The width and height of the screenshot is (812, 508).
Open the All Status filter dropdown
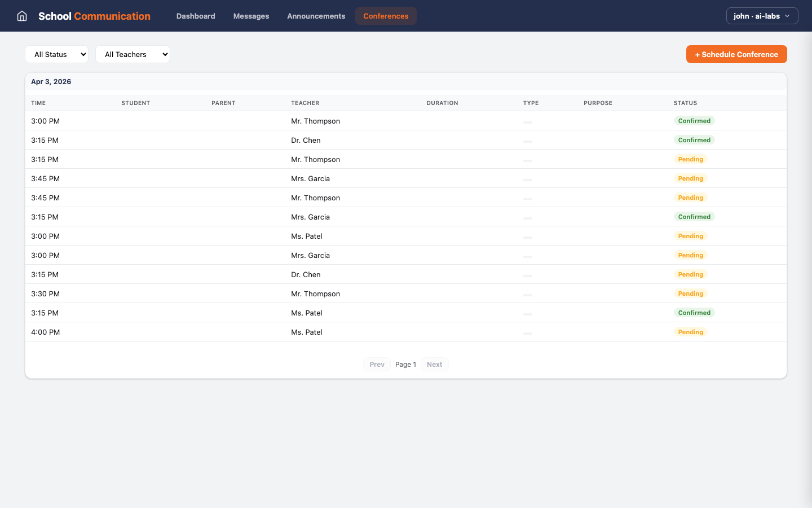[x=56, y=54]
